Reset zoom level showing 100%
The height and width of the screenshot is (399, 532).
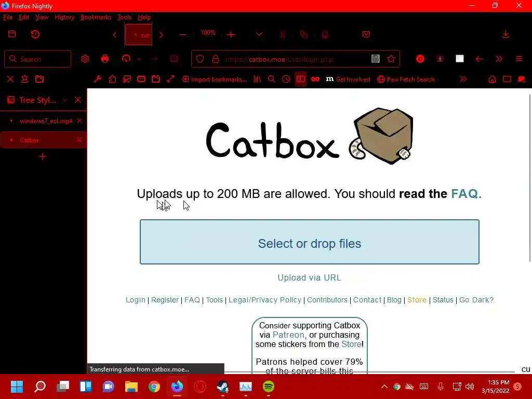point(208,33)
